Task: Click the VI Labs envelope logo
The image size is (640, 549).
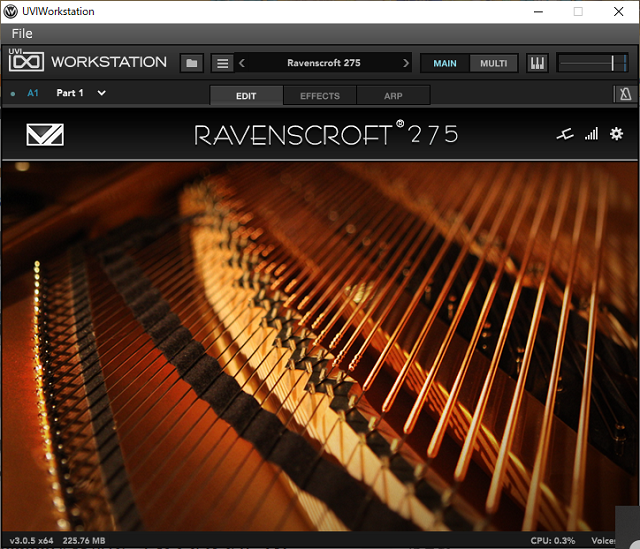Action: tap(45, 134)
